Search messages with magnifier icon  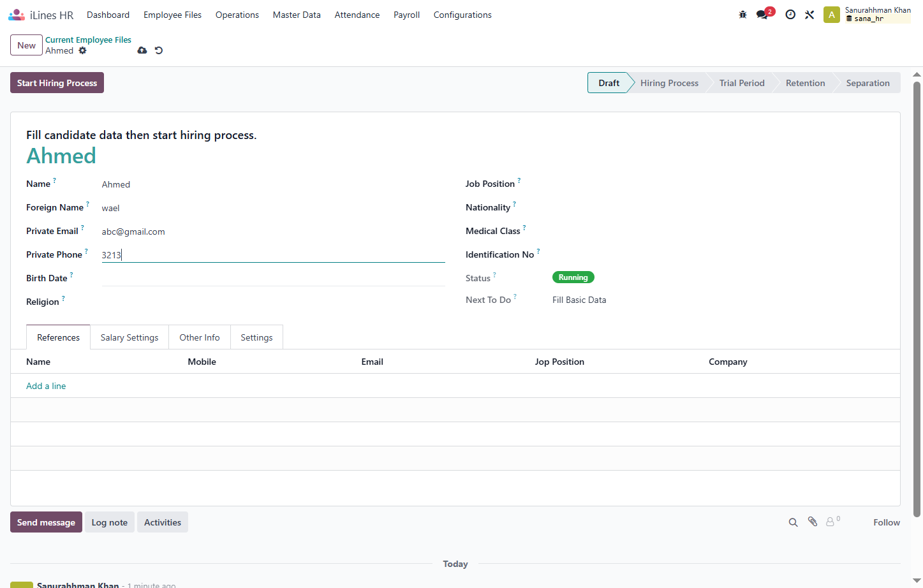click(793, 522)
